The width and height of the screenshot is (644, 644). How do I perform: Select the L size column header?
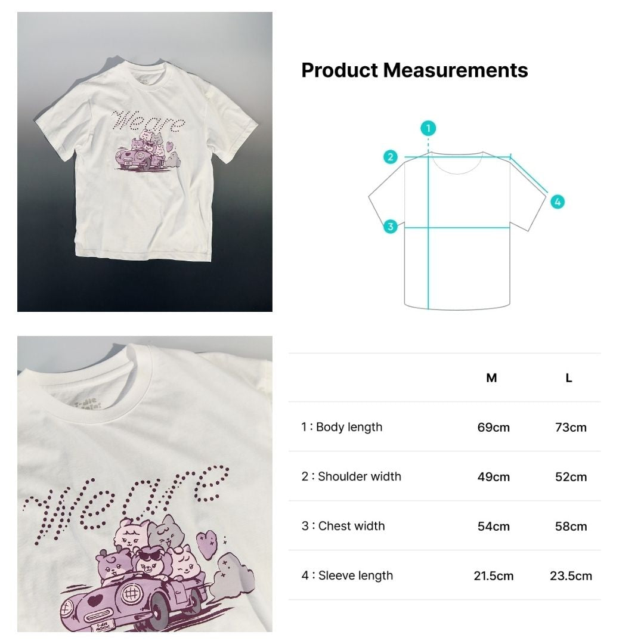point(569,378)
